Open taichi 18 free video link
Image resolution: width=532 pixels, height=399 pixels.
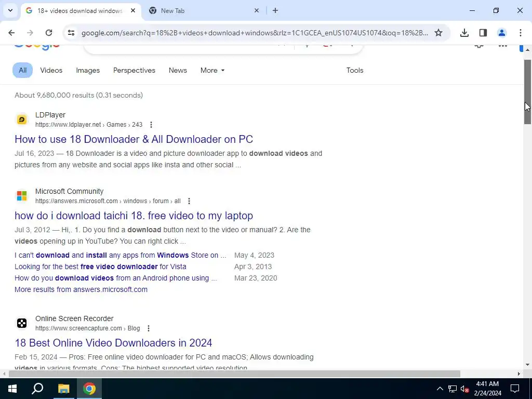[x=134, y=216]
